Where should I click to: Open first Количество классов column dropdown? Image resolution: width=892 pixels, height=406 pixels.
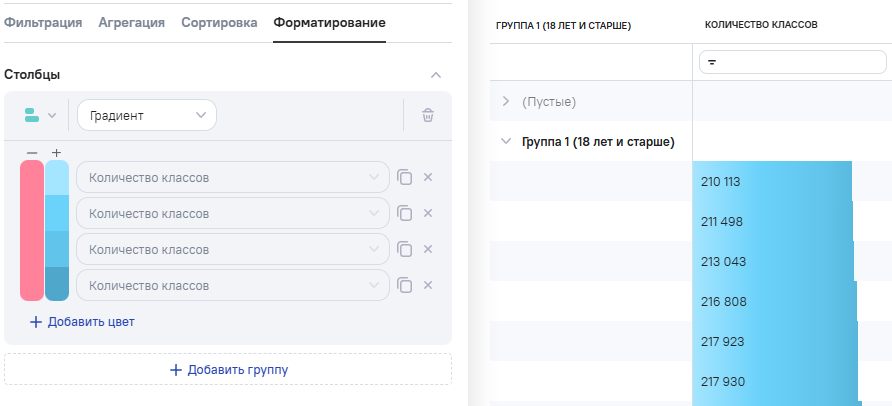tap(232, 178)
